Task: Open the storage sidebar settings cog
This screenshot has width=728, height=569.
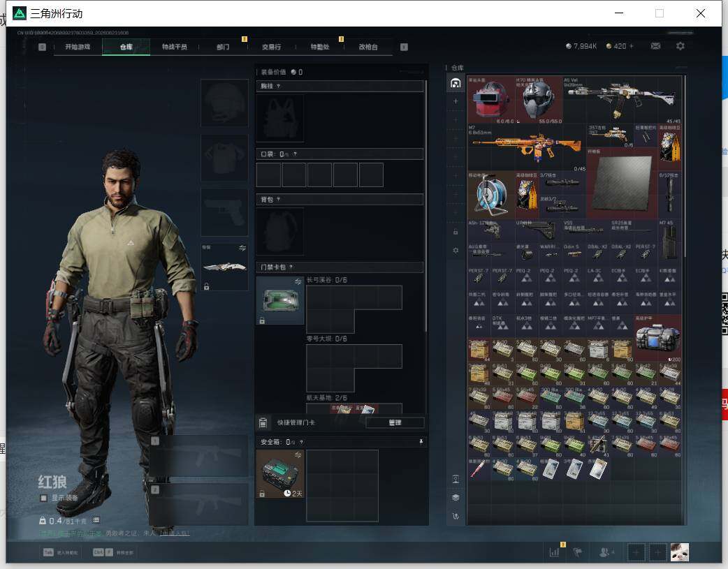Action: pos(456,250)
